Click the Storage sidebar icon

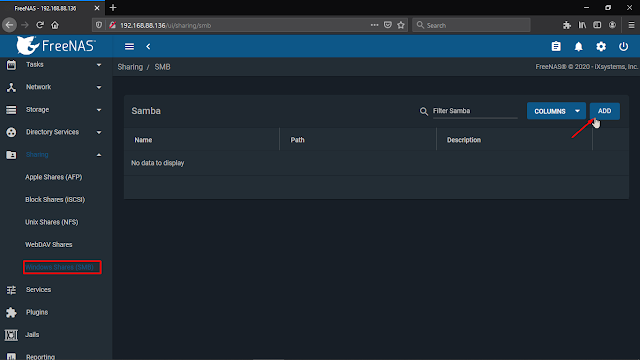(x=11, y=110)
